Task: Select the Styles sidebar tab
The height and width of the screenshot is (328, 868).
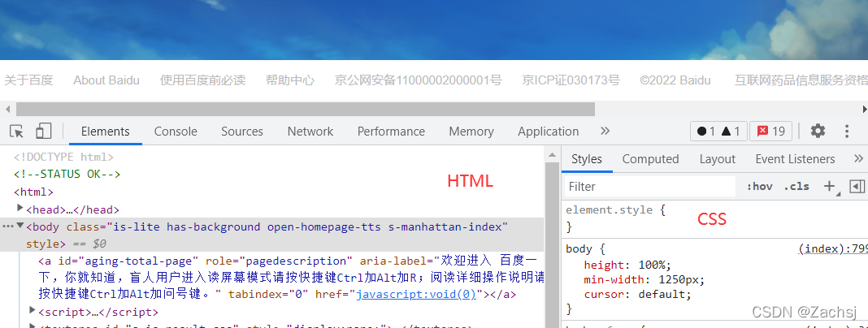Action: [586, 159]
